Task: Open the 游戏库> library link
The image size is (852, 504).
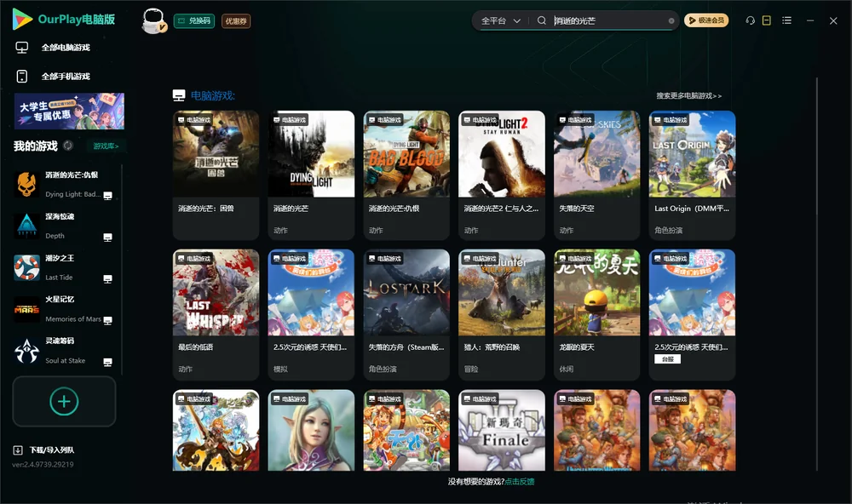Action: pyautogui.click(x=106, y=146)
